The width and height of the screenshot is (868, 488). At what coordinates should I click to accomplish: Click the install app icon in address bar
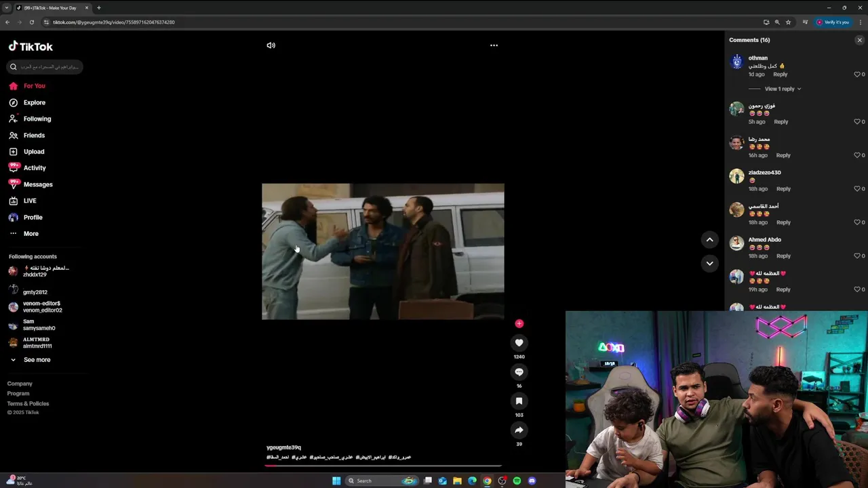(x=766, y=22)
